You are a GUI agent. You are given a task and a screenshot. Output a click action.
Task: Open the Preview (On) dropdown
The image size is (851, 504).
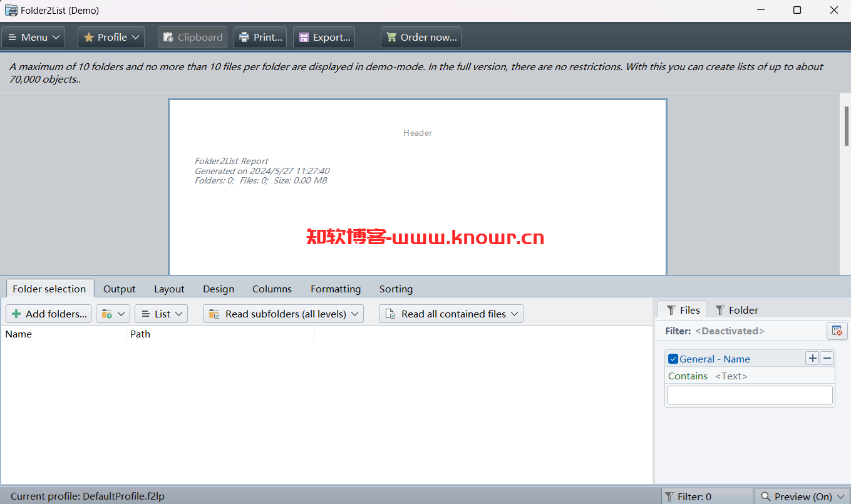pyautogui.click(x=802, y=496)
